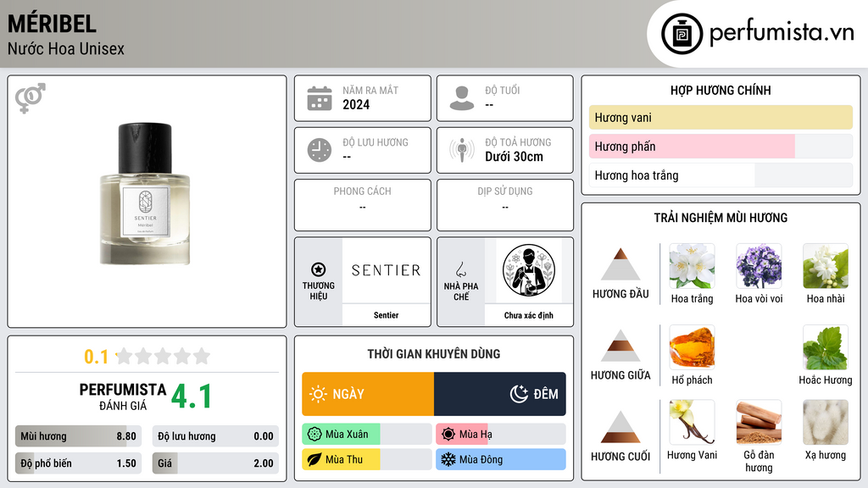Click the 0.1 user rating number
Image resolution: width=868 pixels, height=488 pixels.
[97, 357]
